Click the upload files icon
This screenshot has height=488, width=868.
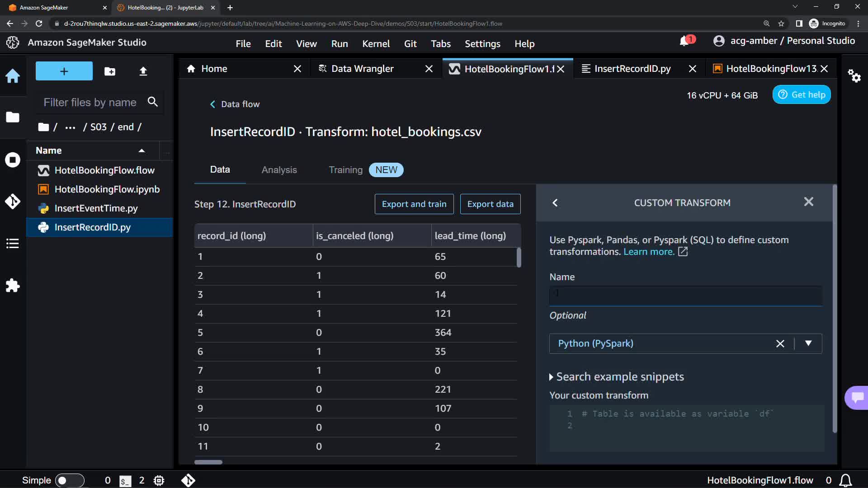tap(143, 71)
